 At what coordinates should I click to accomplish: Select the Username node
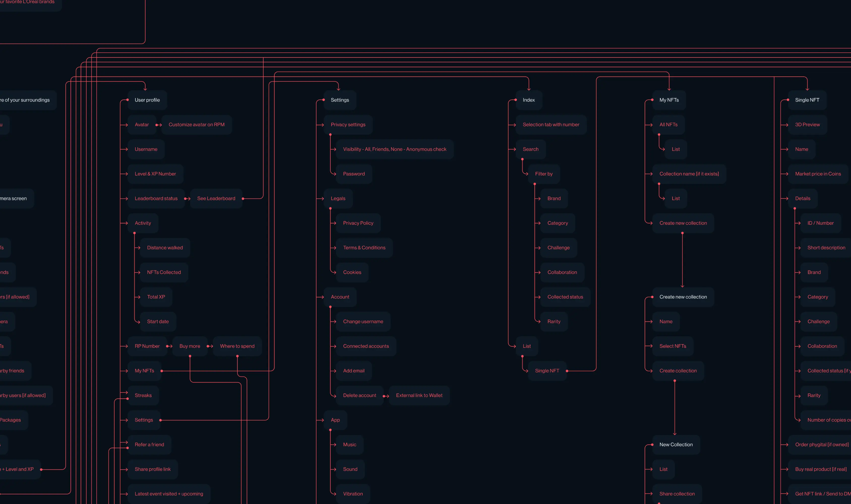146,149
